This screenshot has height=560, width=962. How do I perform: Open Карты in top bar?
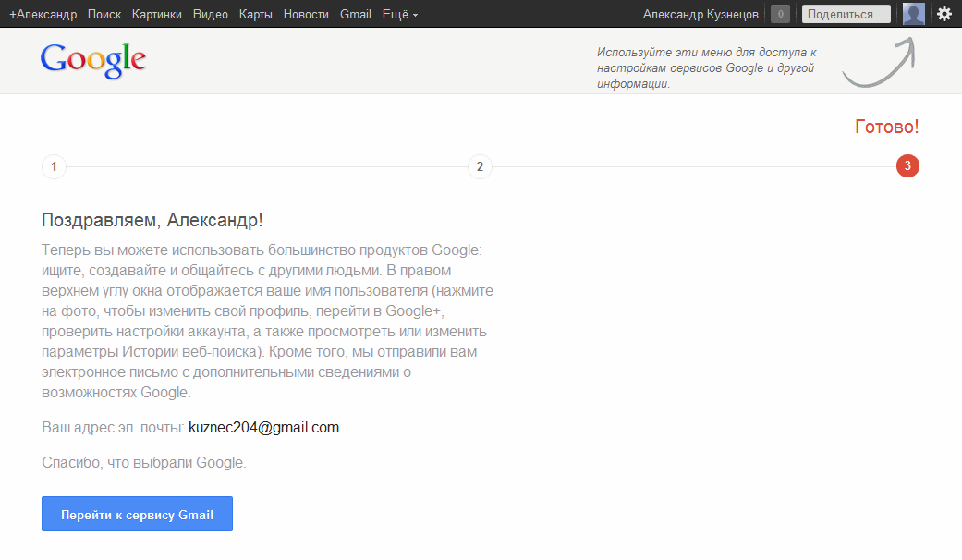click(255, 14)
